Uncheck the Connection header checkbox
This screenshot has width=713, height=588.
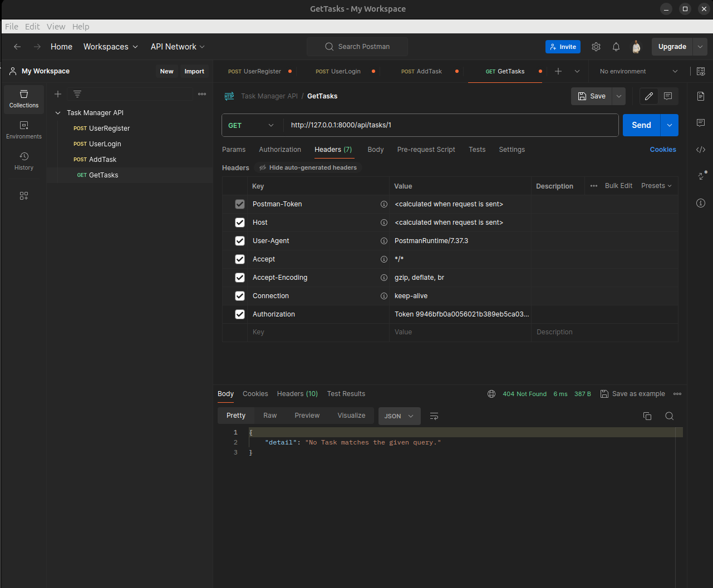tap(240, 296)
